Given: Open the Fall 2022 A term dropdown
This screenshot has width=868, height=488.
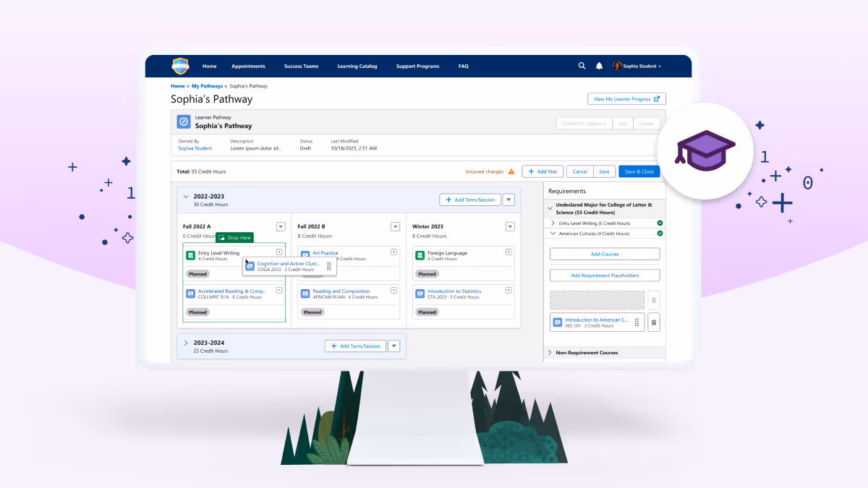Looking at the screenshot, I should [281, 226].
